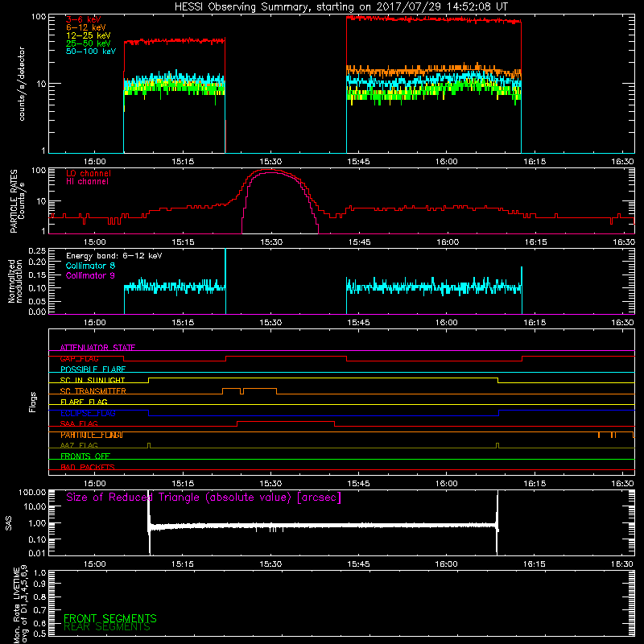This screenshot has height=644, width=644.
Task: Click the FLARE_FLAG label
Action: [x=84, y=402]
